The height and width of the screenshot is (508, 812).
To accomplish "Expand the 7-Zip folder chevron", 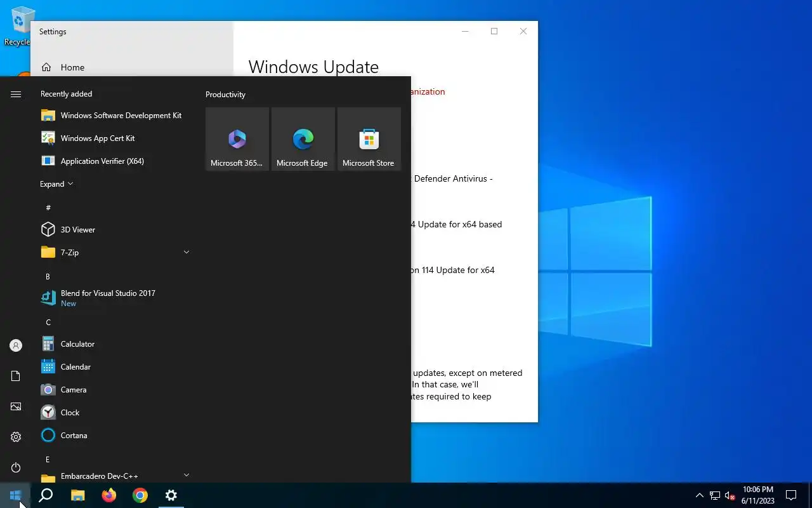I will point(187,253).
